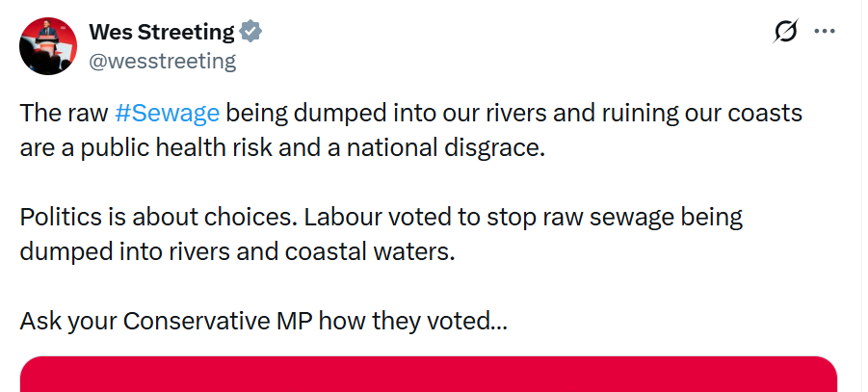Open the three-dot More options menu

point(825,32)
